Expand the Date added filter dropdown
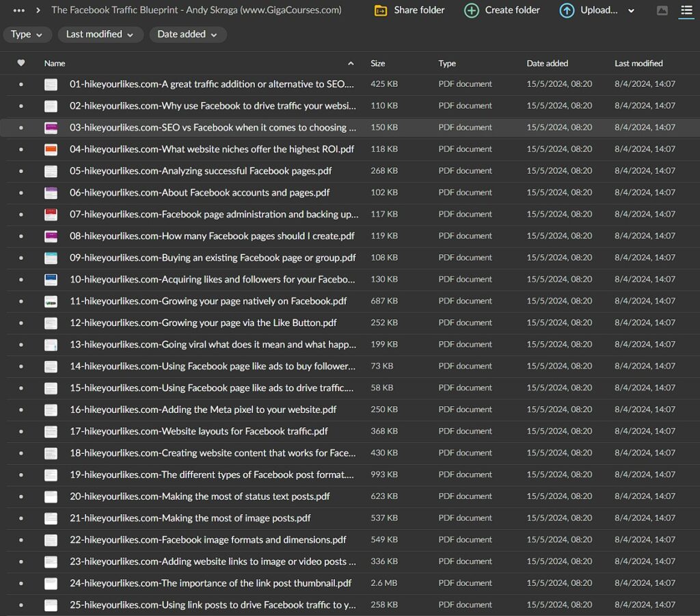The image size is (700, 616). 187,34
